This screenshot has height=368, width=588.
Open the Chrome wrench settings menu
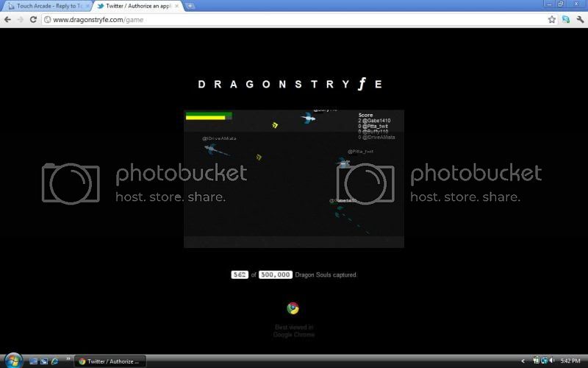coord(580,20)
